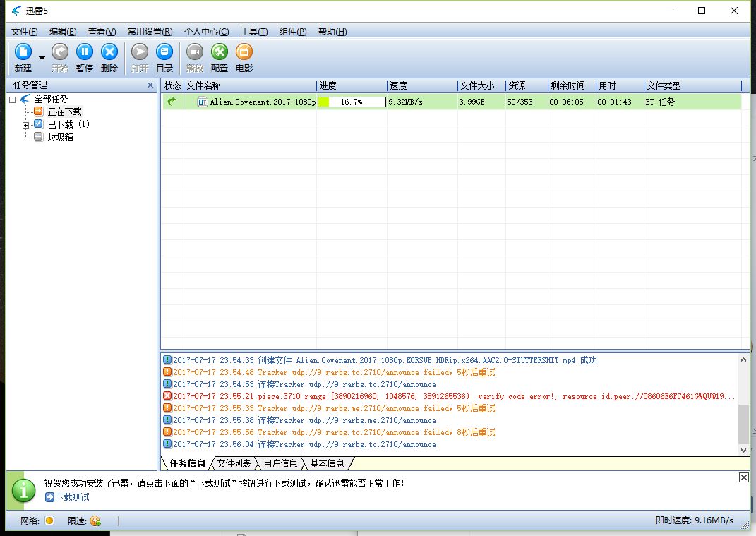This screenshot has height=536, width=756.
Task: Toggle the 限速 speed limit icon
Action: [x=95, y=521]
